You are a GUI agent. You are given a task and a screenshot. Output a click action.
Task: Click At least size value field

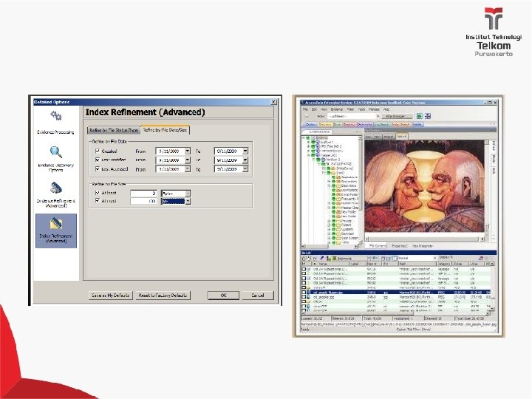point(143,193)
